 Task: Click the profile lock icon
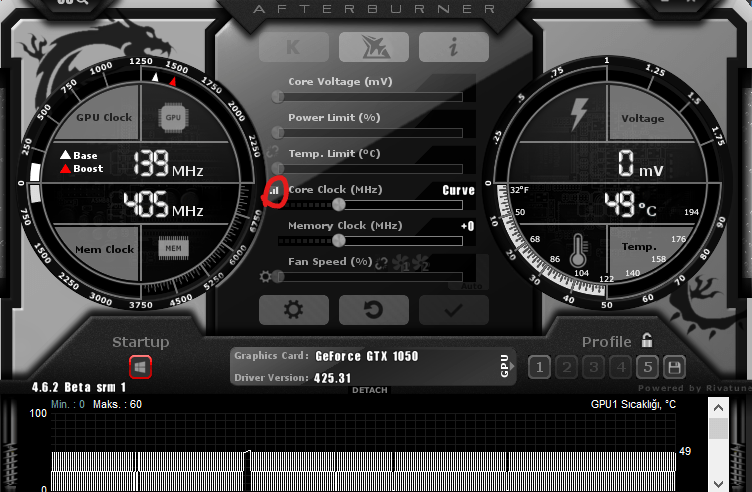[x=647, y=340]
